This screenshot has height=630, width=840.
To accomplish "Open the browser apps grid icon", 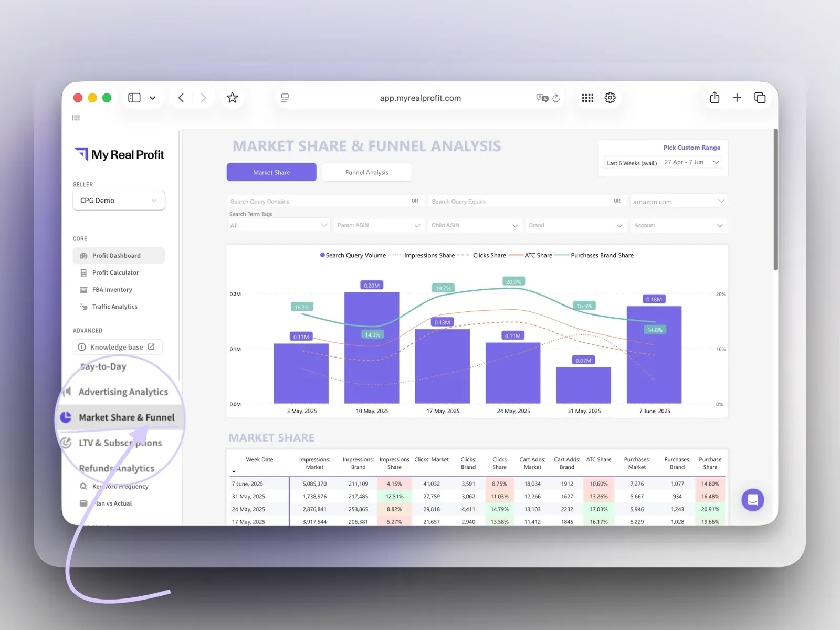I will click(587, 98).
